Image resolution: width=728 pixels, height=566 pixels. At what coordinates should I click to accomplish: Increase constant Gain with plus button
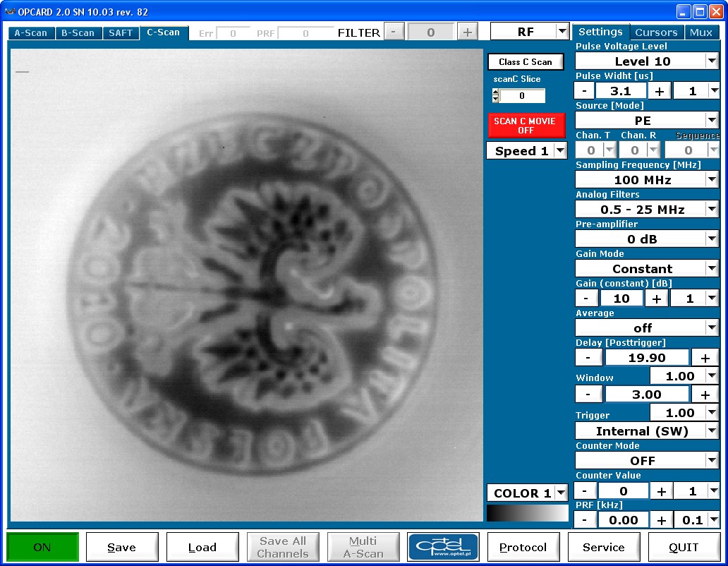657,298
